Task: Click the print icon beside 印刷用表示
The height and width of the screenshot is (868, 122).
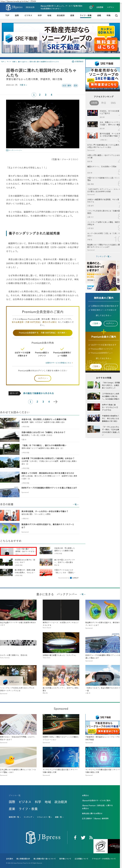Action: pyautogui.click(x=73, y=62)
